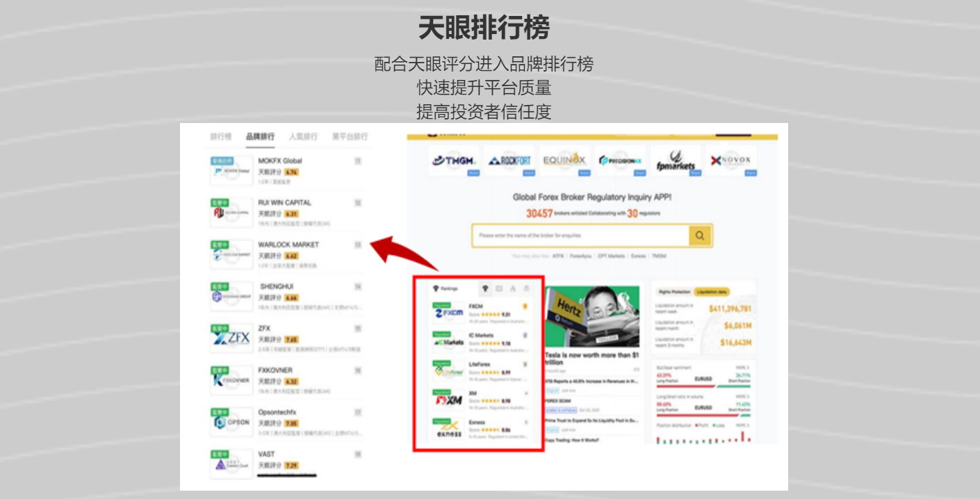
Task: Select the MOKFX Global broker name
Action: 280,161
